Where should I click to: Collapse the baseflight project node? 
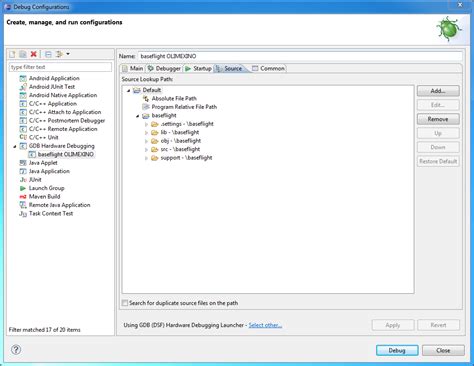click(x=137, y=116)
